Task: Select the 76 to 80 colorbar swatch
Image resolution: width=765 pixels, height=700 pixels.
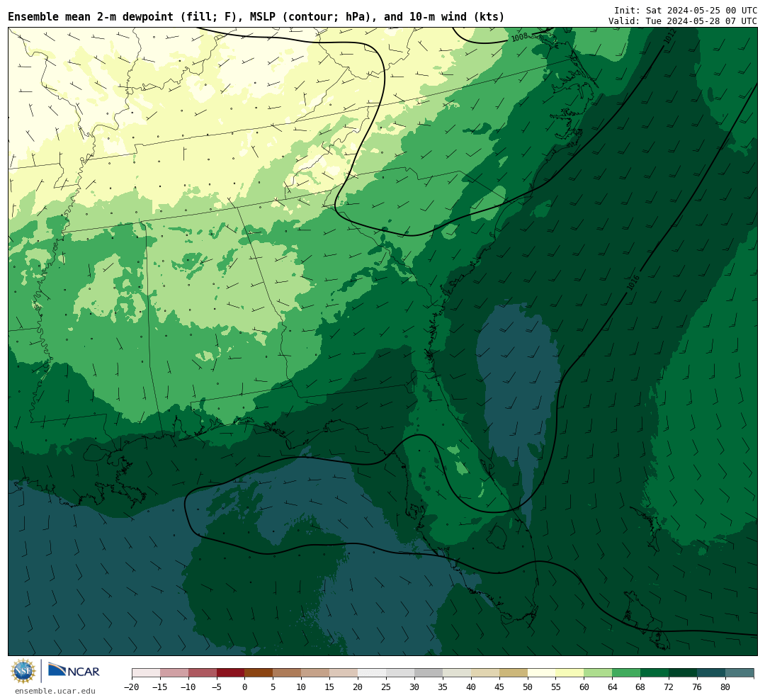Action: click(x=712, y=673)
